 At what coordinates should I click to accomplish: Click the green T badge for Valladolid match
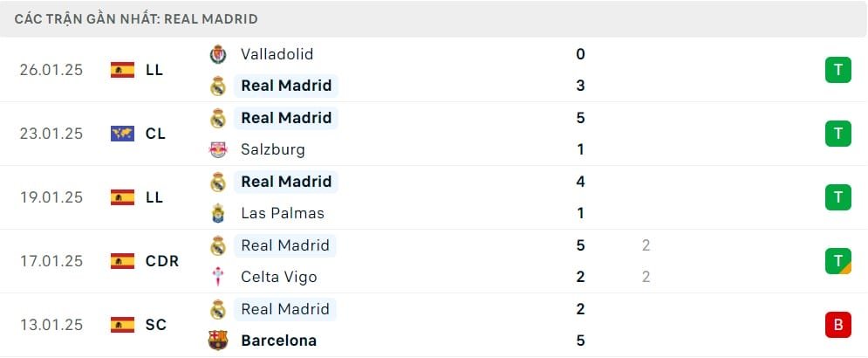837,70
